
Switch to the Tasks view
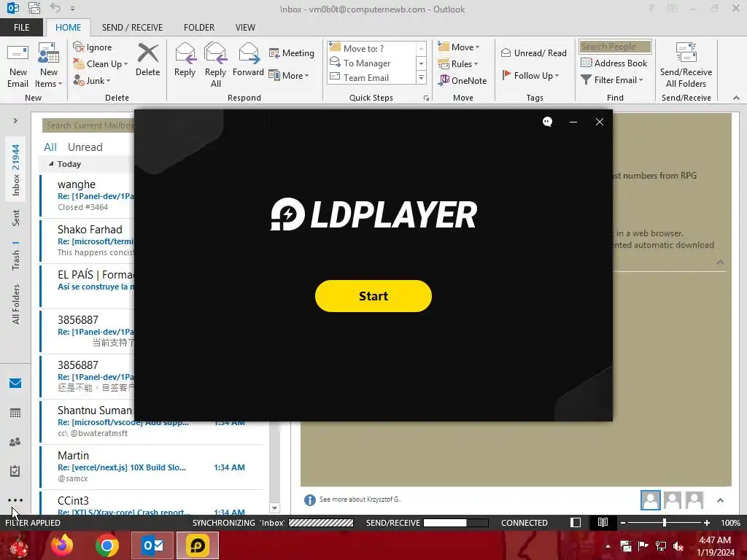click(x=15, y=471)
